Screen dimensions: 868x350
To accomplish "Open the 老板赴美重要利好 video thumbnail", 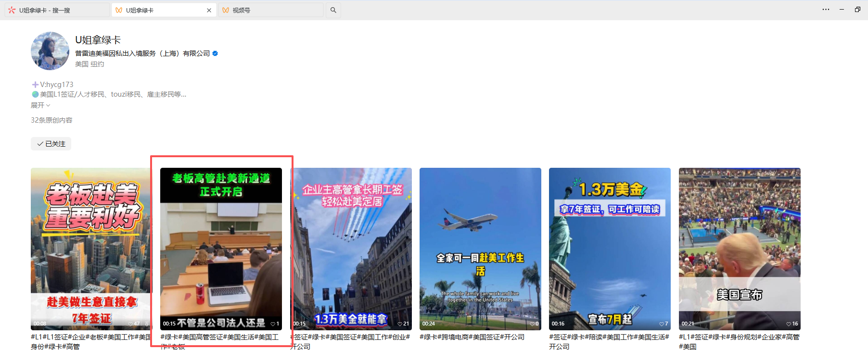I will (x=91, y=249).
